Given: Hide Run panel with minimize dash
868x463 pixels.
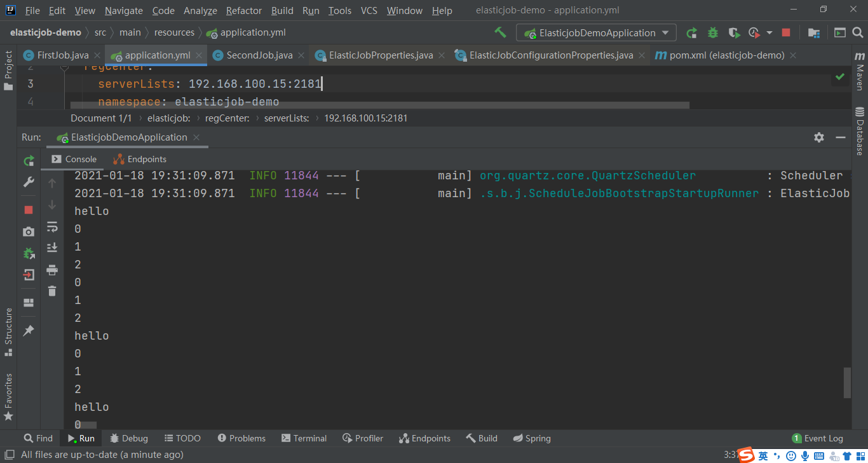Looking at the screenshot, I should click(841, 137).
